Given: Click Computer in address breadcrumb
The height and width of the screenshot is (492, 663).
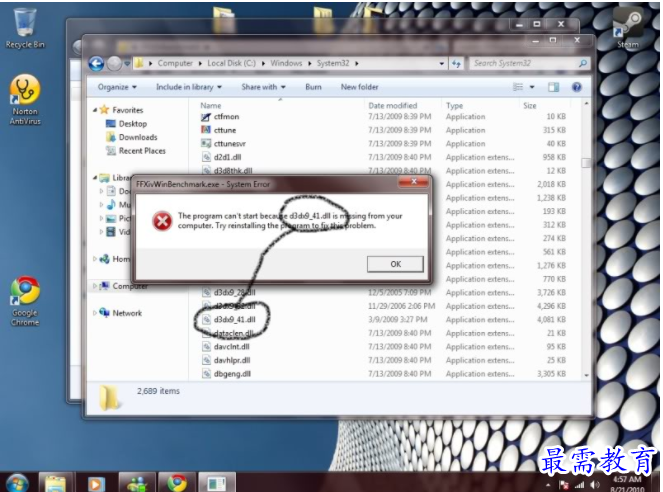Looking at the screenshot, I should 175,63.
